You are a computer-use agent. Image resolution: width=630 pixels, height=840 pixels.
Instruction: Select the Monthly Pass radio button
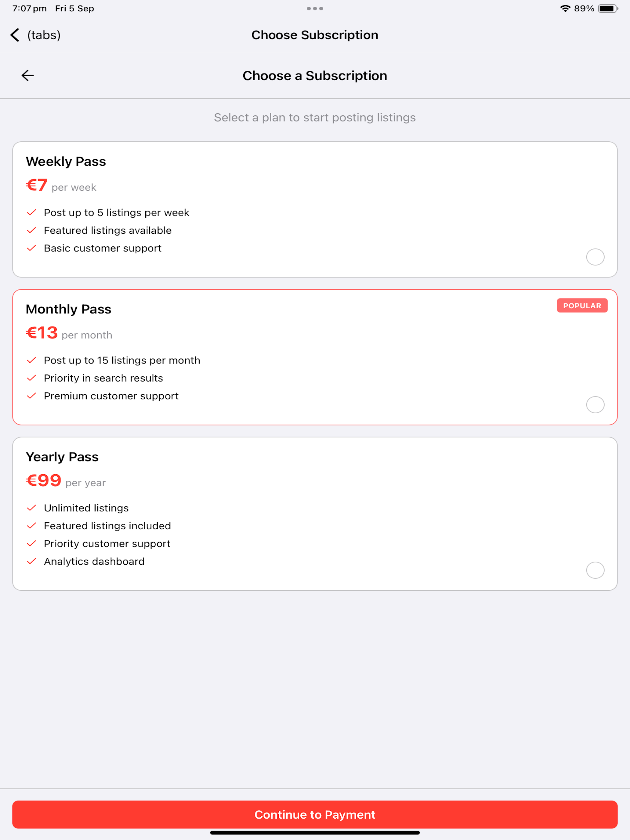[595, 405]
